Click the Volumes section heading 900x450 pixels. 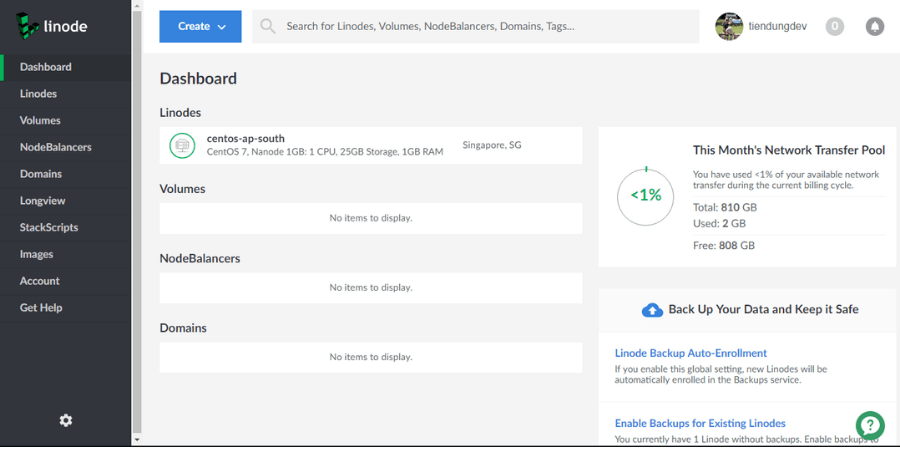click(182, 189)
